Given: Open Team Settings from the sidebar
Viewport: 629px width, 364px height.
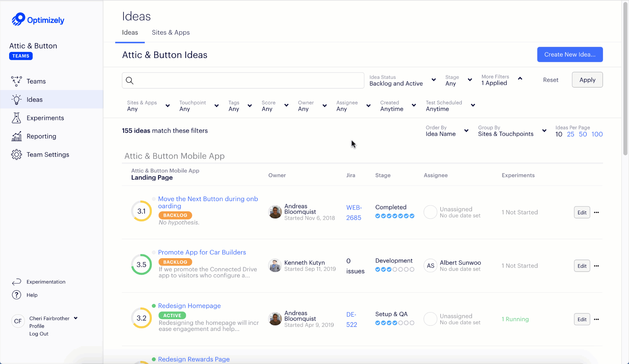Looking at the screenshot, I should (48, 154).
